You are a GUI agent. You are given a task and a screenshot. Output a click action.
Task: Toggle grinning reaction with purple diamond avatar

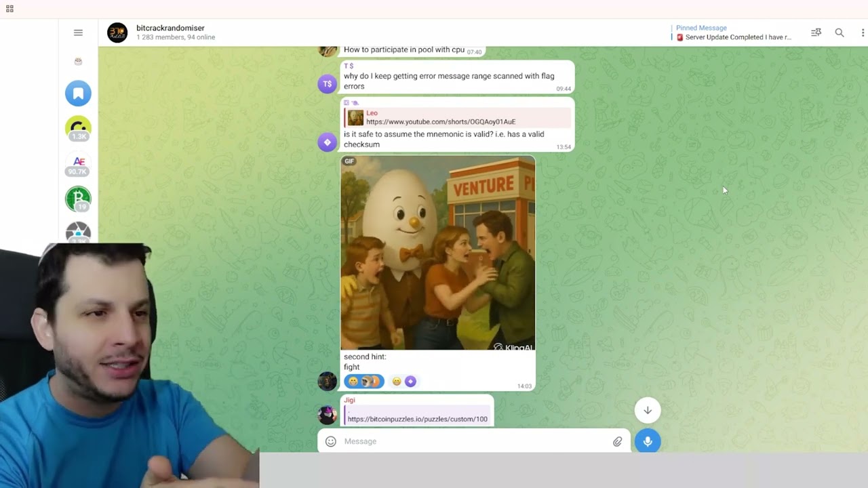(403, 382)
